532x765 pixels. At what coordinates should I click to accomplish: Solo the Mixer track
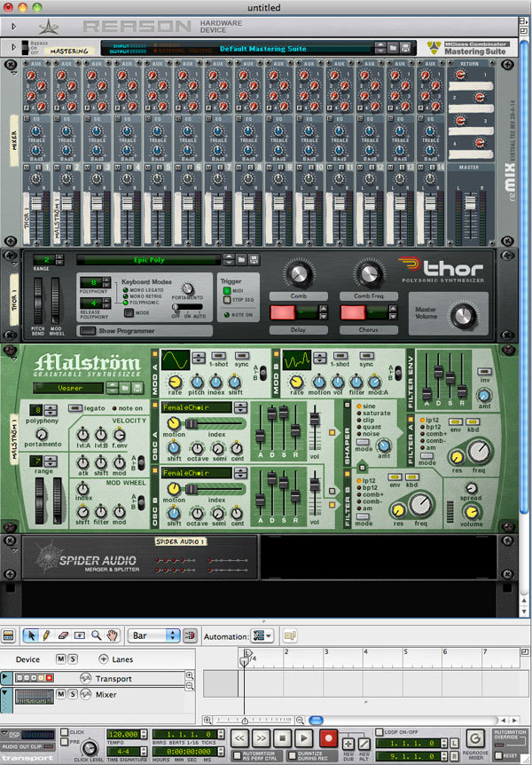click(x=73, y=694)
